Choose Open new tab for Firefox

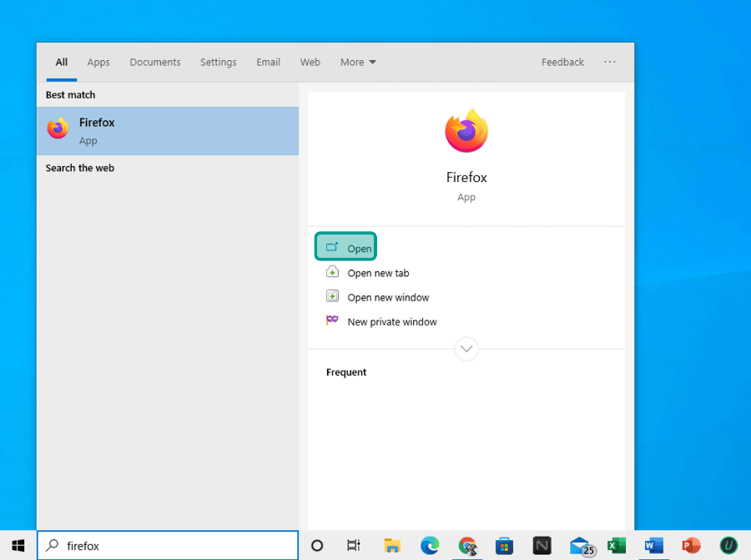378,273
